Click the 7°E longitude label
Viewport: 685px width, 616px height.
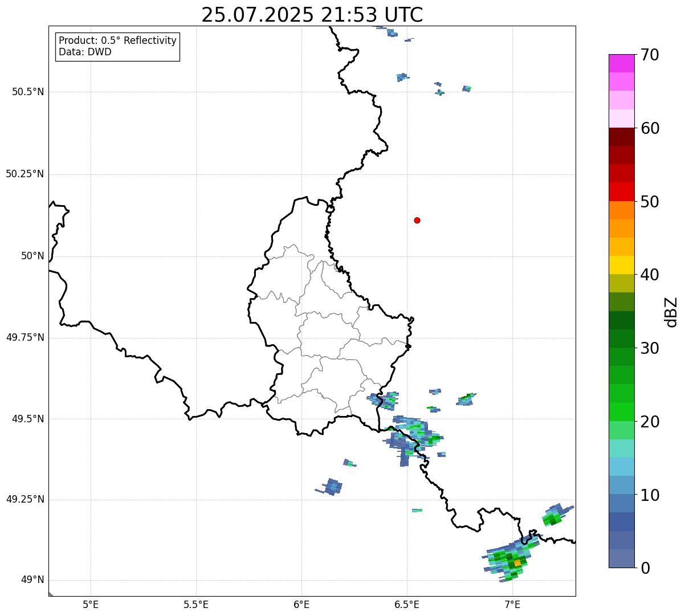coord(512,605)
